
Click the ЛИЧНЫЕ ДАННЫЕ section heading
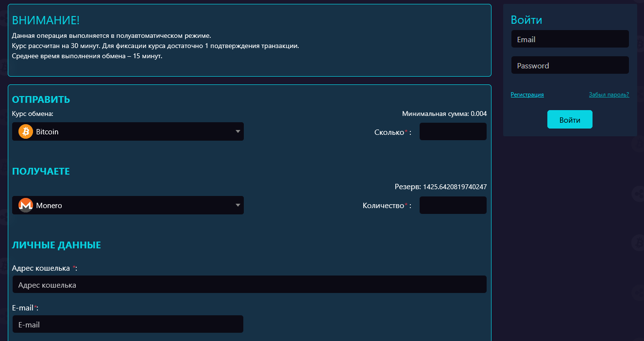coord(56,245)
